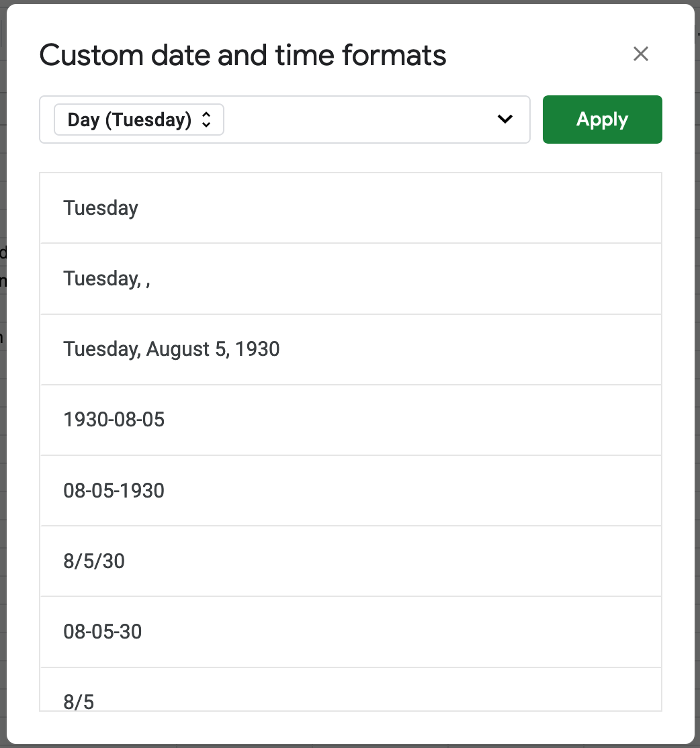Dismiss the Custom date and time formats dialog
The width and height of the screenshot is (700, 748).
640,54
